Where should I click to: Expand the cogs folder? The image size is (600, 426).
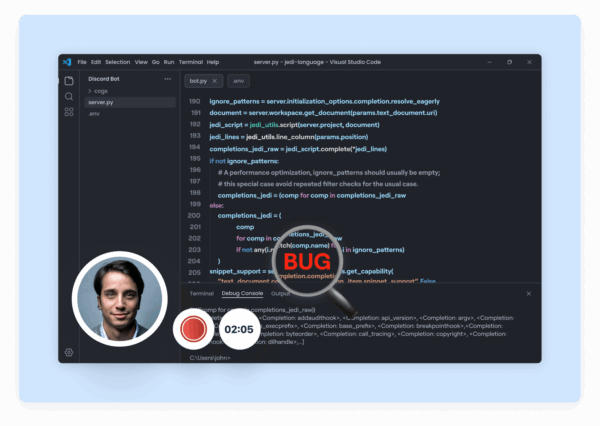[100, 91]
